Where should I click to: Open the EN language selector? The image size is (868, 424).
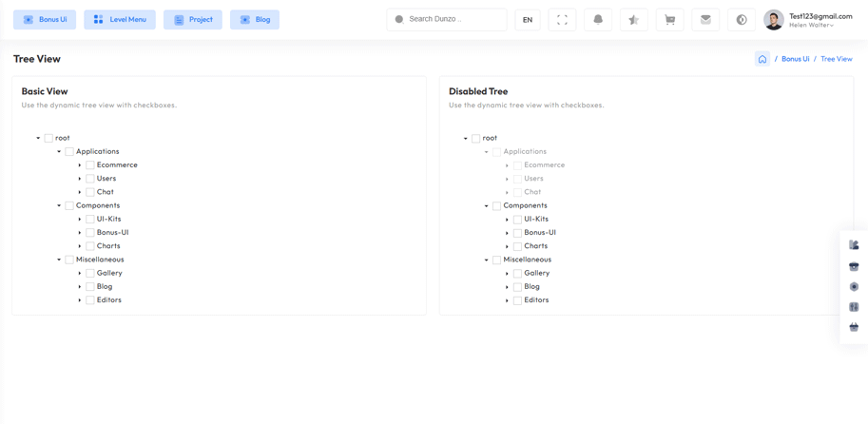coord(528,19)
